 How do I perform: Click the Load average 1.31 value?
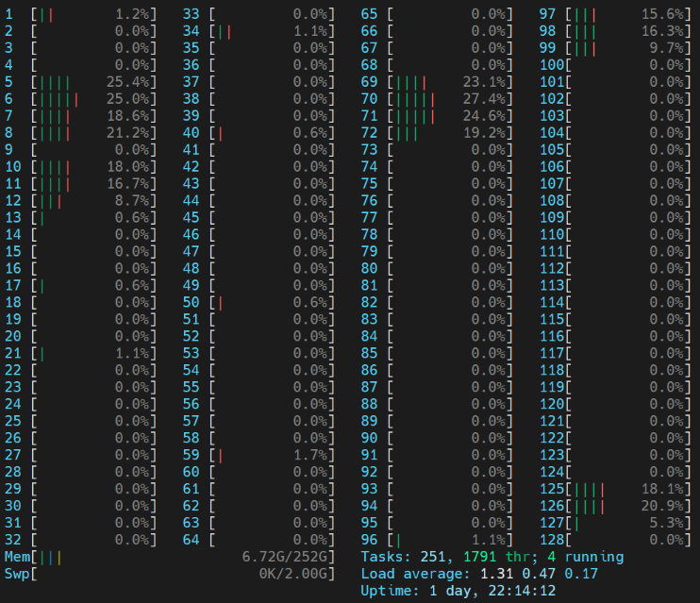(488, 574)
